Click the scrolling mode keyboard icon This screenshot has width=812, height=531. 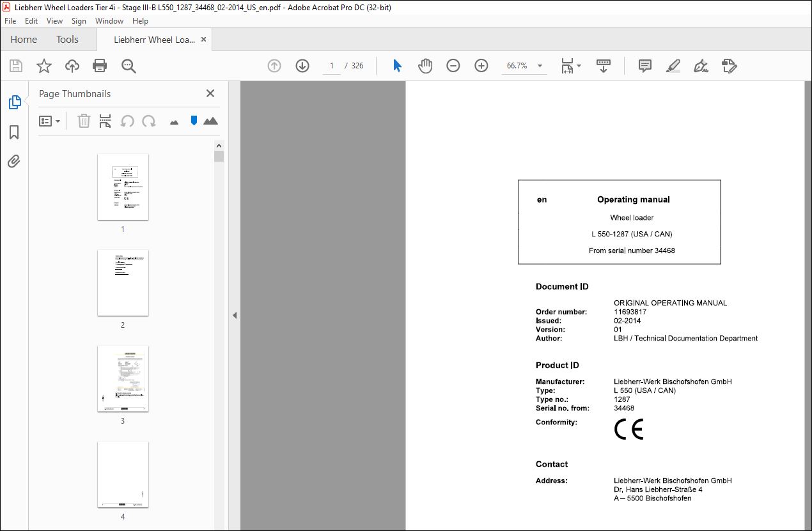(x=604, y=66)
